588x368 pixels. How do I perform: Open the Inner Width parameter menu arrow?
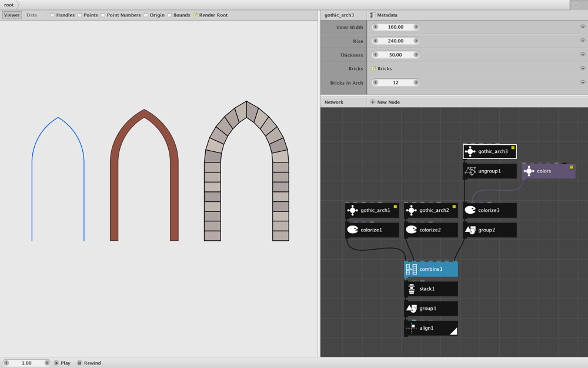click(x=583, y=27)
